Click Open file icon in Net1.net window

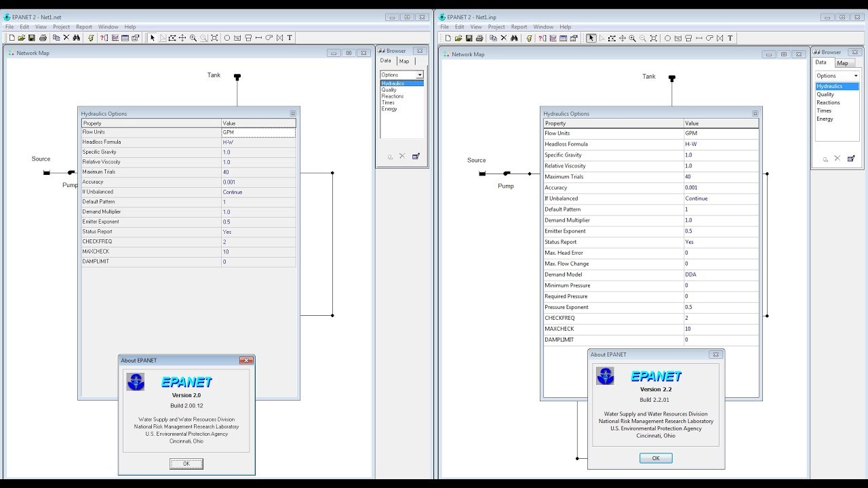click(x=22, y=38)
